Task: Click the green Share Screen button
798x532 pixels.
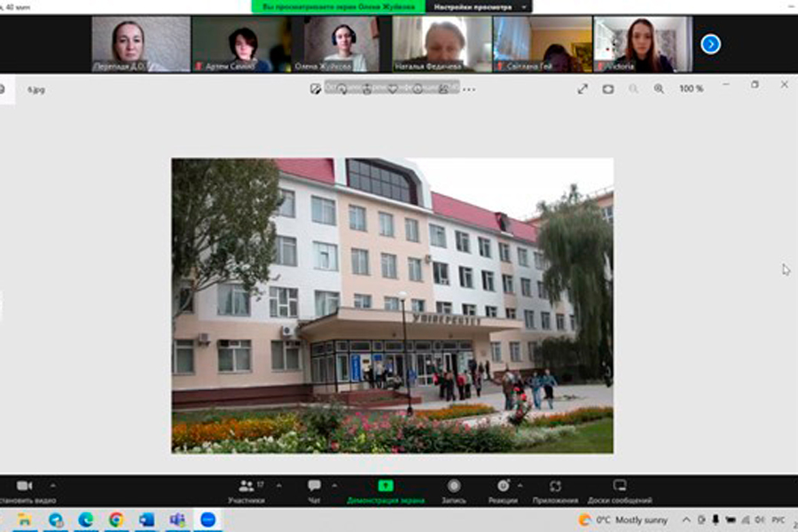Action: tap(385, 490)
